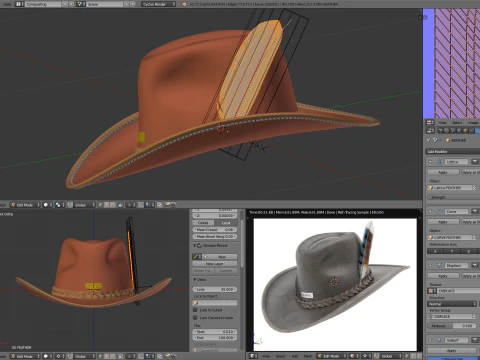Collapse the Displace modifier panel
The image size is (480, 360).
pos(430,265)
